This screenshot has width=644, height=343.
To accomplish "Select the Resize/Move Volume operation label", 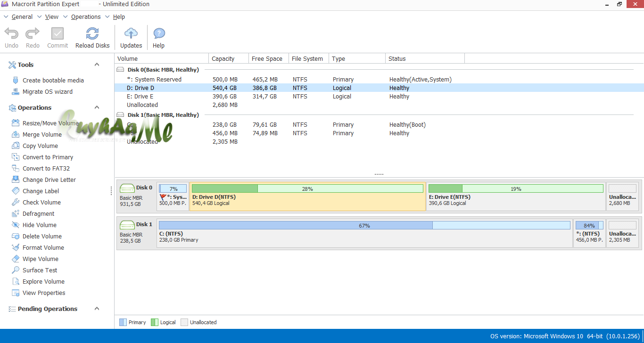I will coord(50,123).
